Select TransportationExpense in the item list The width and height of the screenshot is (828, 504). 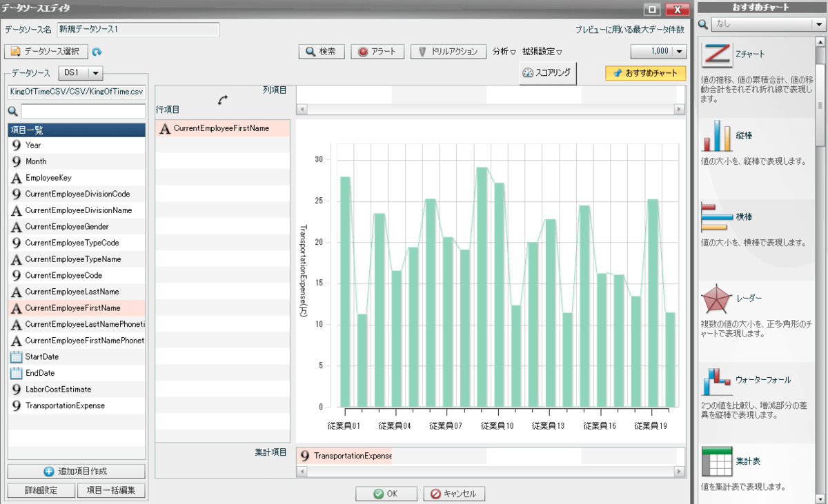point(77,405)
